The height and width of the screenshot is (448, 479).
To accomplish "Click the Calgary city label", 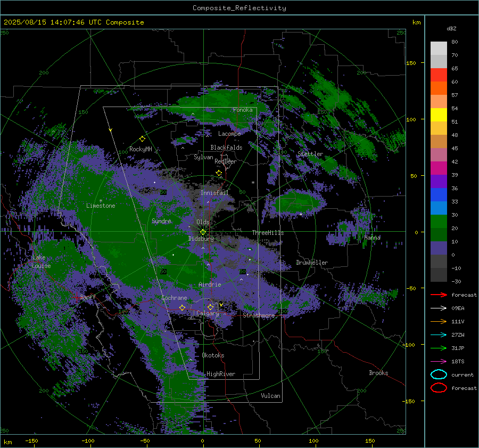I will [x=208, y=313].
